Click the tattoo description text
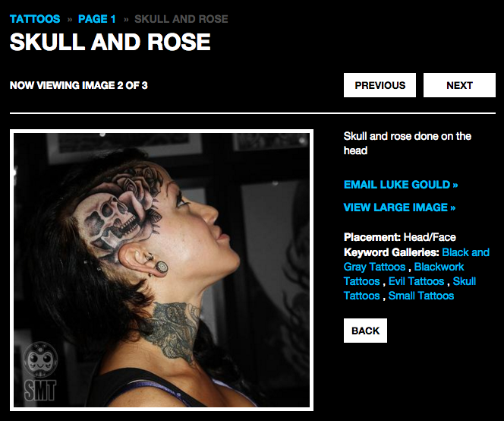 pyautogui.click(x=408, y=143)
